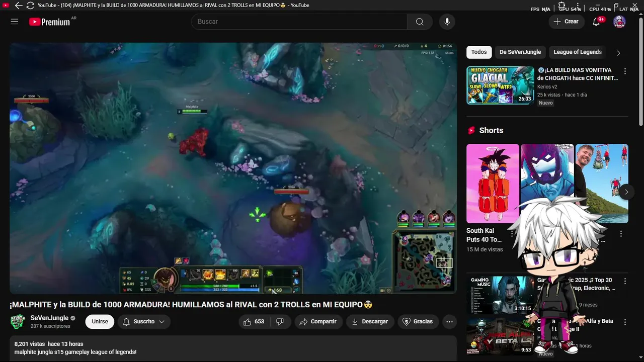Open the South Kai Puts 40 To... short title
The image size is (644, 362).
(484, 235)
